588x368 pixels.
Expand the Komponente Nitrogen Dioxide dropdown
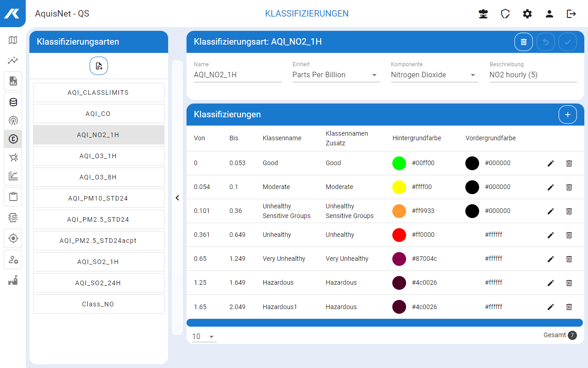[473, 75]
